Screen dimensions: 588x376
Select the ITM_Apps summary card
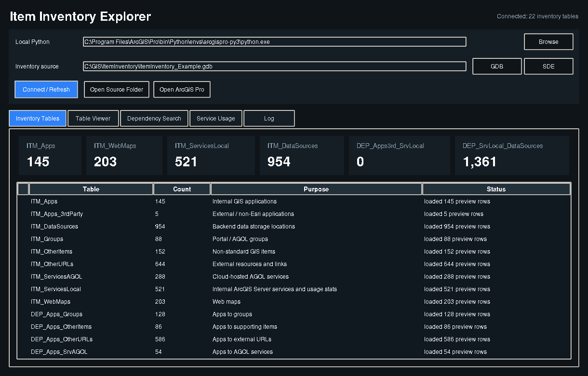(x=50, y=155)
